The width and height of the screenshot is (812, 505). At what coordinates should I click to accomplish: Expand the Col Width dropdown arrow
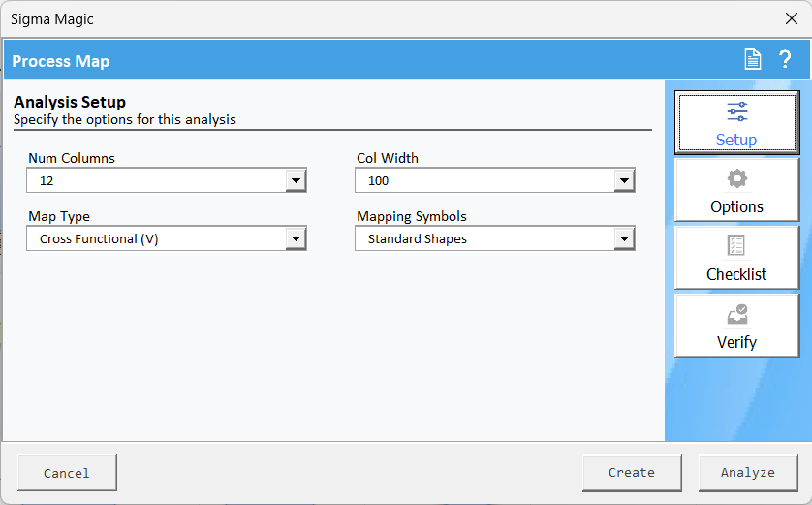(x=624, y=180)
